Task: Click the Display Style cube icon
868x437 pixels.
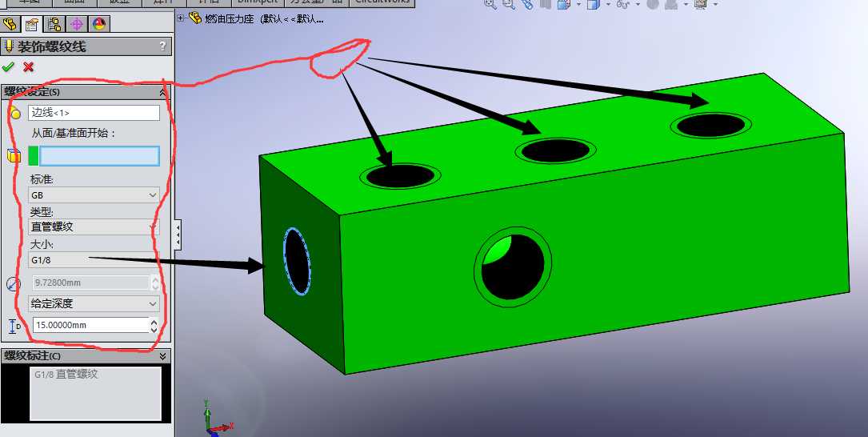Action: tap(593, 3)
